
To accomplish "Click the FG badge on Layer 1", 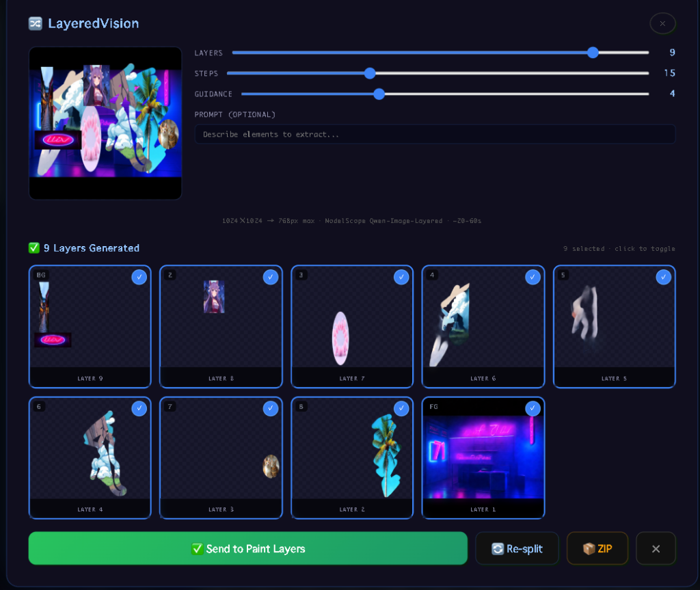I will tap(434, 406).
